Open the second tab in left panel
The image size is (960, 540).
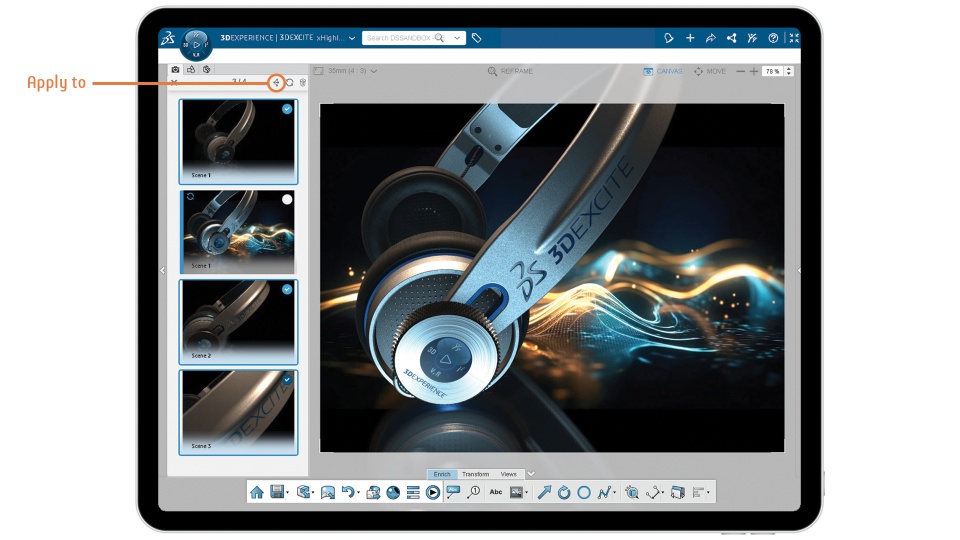pyautogui.click(x=191, y=69)
